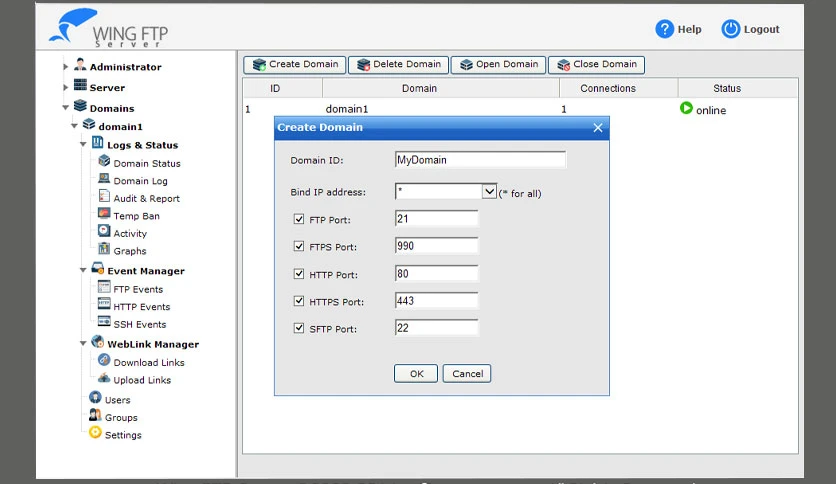Click the HTTPS Port field showing 443
The image size is (836, 484).
[x=436, y=301]
